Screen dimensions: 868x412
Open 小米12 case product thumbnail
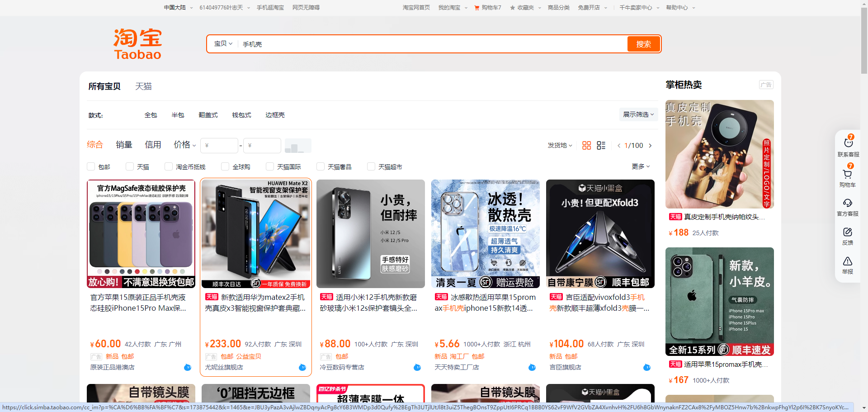[371, 234]
